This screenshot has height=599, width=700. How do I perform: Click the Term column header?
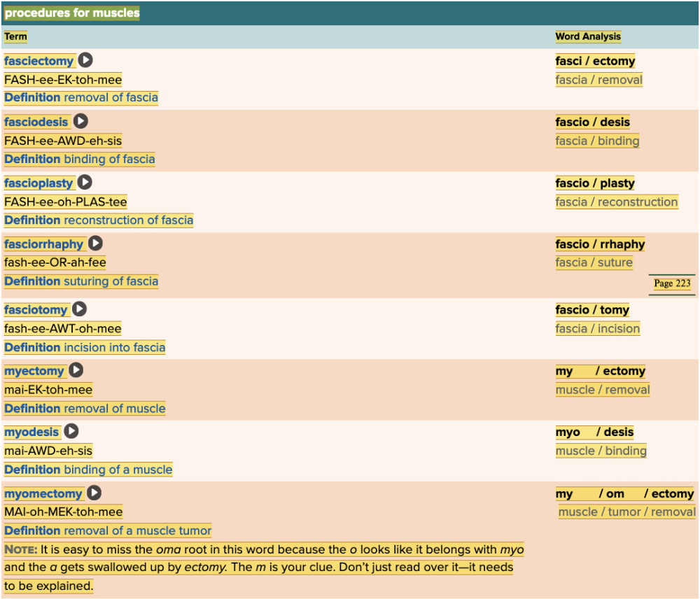[15, 36]
